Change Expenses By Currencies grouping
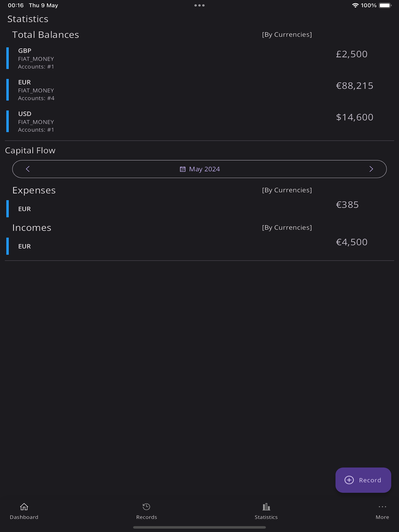The image size is (399, 532). click(x=287, y=190)
